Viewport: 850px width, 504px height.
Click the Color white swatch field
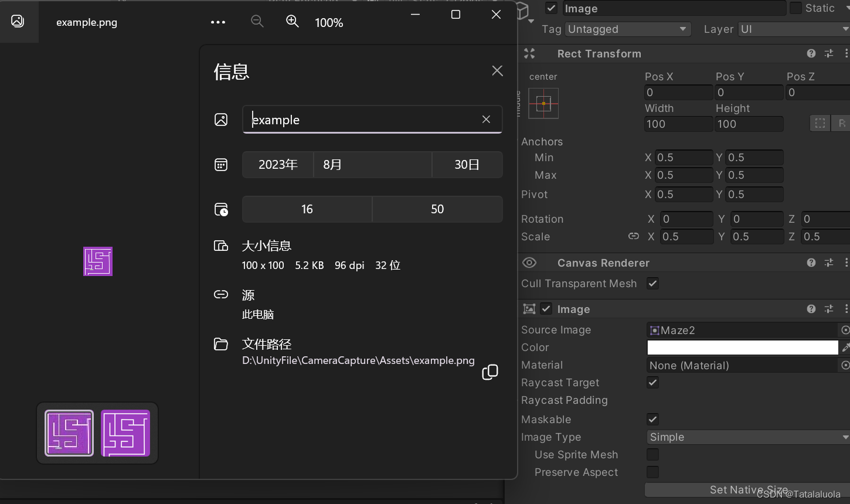pos(743,348)
